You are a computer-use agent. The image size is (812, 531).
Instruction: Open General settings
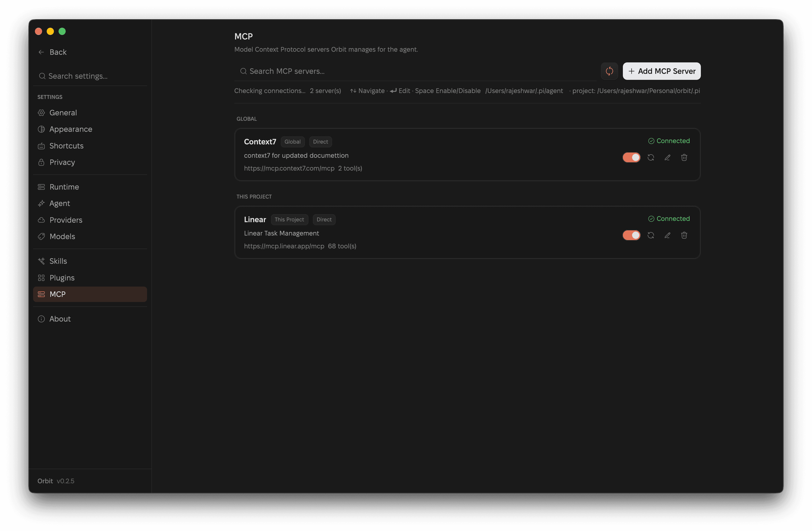point(90,113)
